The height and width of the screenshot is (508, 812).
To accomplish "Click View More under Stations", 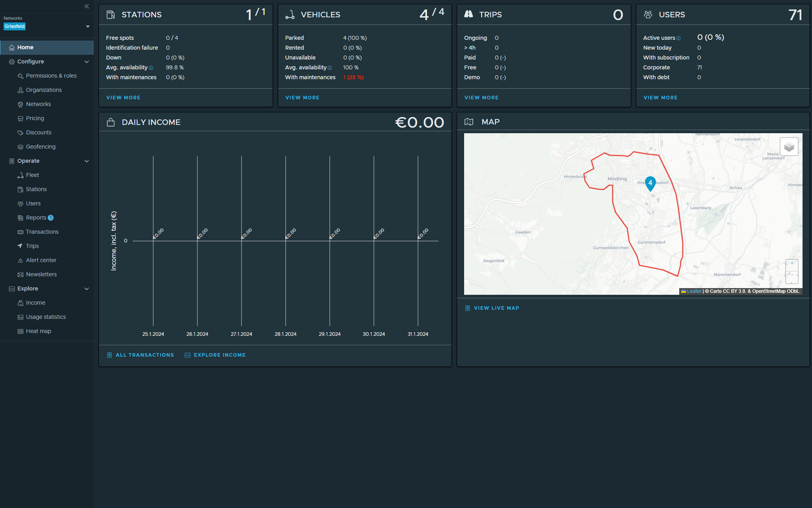I will tap(123, 97).
